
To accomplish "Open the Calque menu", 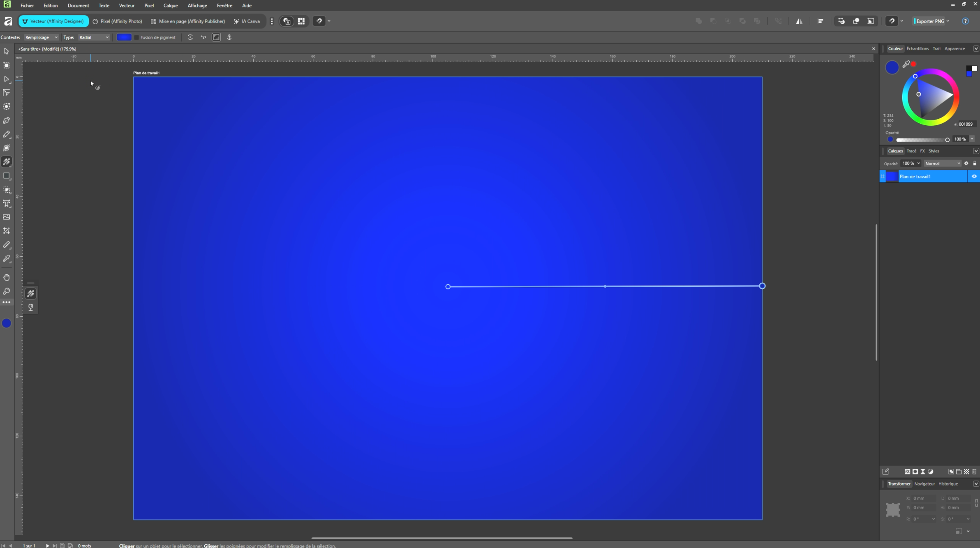I will pos(170,5).
